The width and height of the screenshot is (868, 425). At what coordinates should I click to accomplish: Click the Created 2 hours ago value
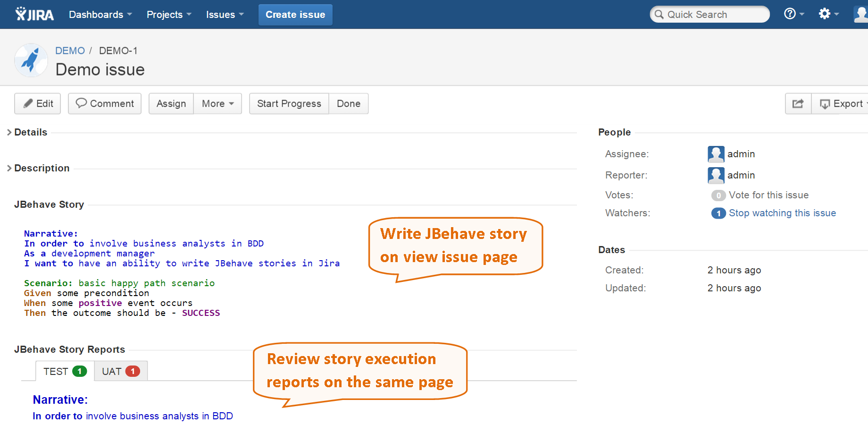[x=734, y=270]
